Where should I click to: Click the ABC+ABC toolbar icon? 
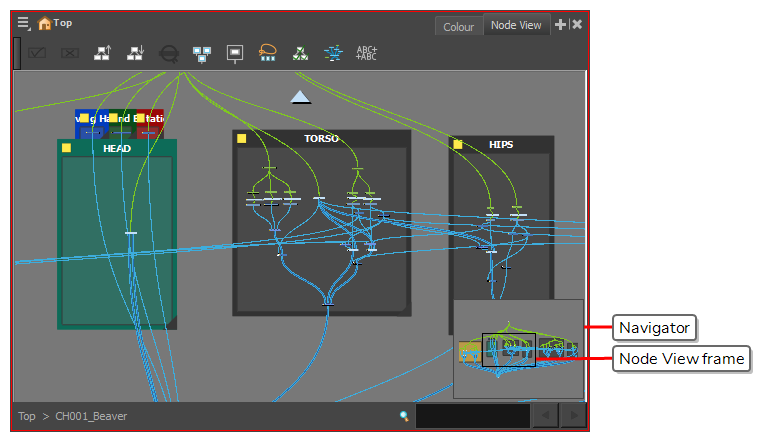tap(366, 53)
